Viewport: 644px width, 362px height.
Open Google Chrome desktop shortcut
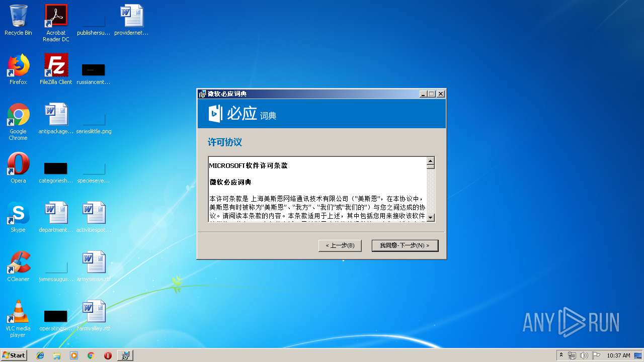tap(18, 122)
